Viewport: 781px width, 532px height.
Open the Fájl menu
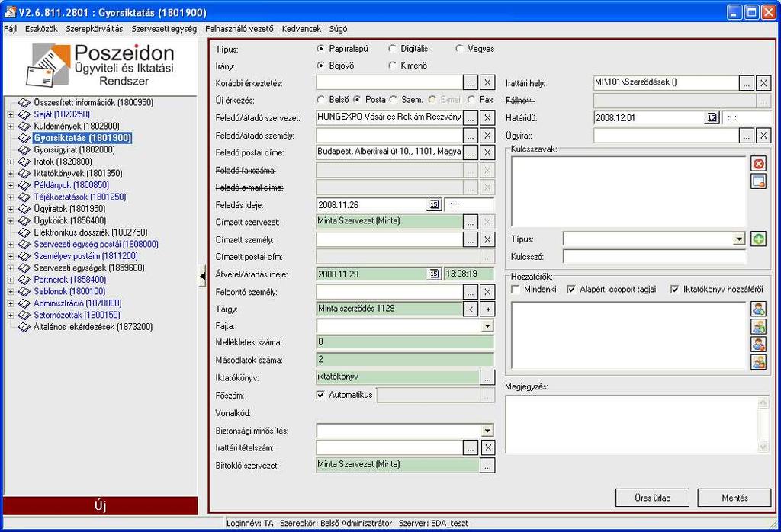(11, 29)
